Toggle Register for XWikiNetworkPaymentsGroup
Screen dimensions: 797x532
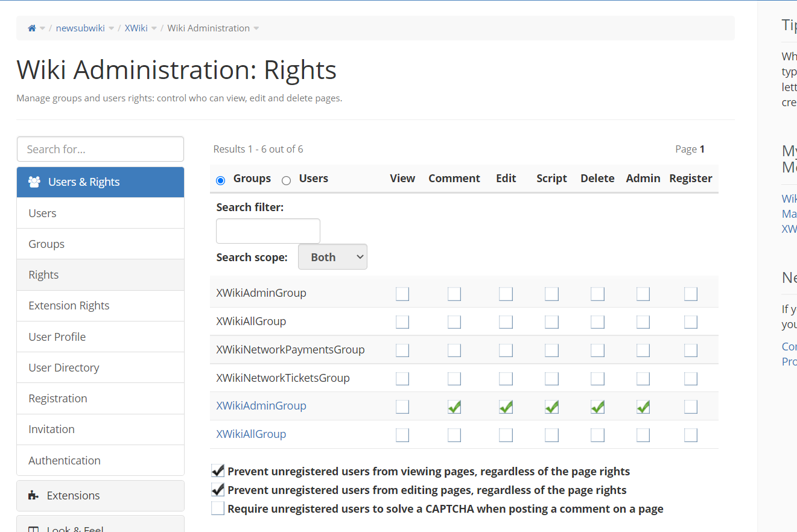(x=691, y=350)
